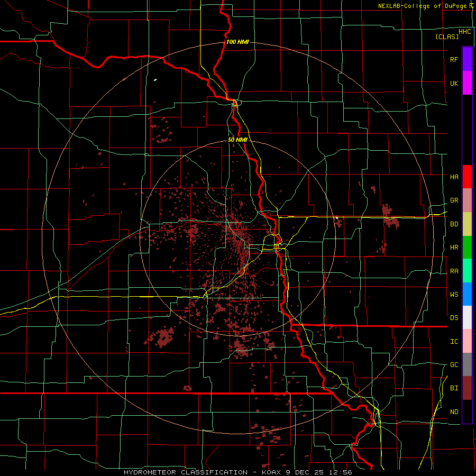Click the WS blue legend swatch
Viewport: 476px width, 476px height.
pos(467,294)
